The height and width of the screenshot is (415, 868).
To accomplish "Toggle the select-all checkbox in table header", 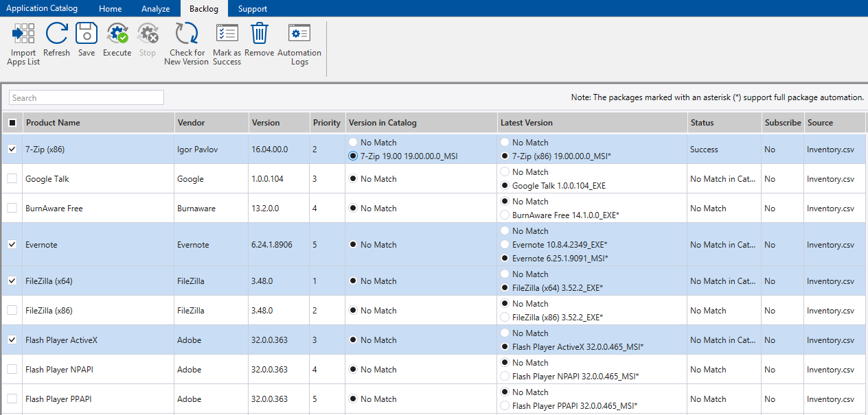I will click(x=12, y=123).
